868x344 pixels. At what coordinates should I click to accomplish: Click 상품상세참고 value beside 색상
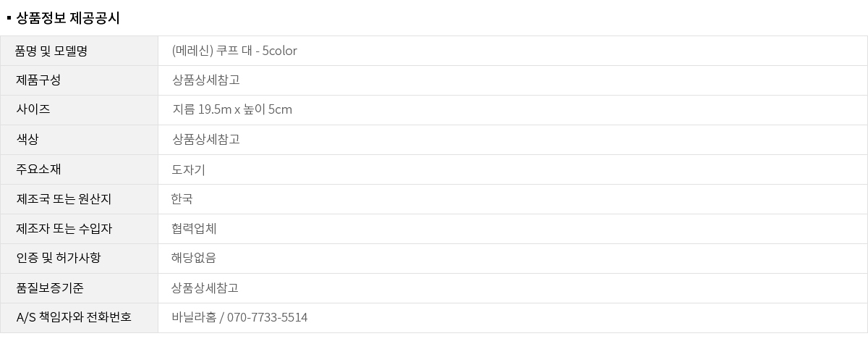point(206,140)
